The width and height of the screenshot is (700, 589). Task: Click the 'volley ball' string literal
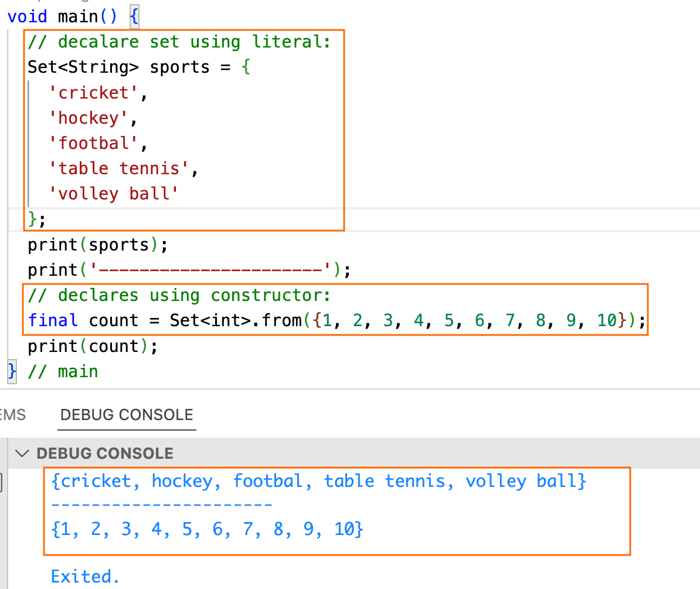click(114, 194)
